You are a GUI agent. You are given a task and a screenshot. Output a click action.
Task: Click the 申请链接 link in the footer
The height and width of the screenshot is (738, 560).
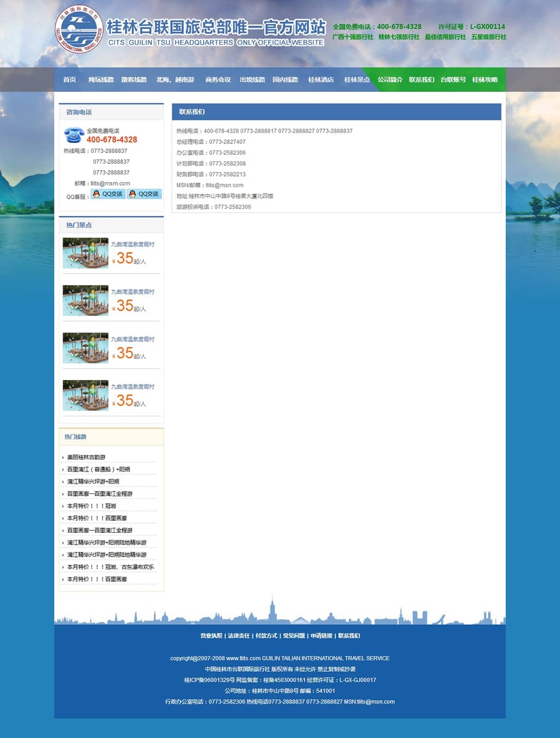click(x=322, y=636)
